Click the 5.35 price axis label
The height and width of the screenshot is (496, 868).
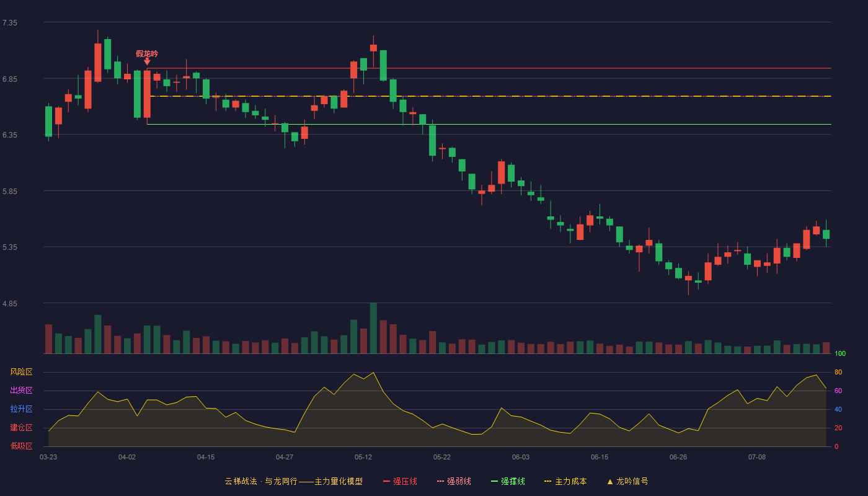10,247
